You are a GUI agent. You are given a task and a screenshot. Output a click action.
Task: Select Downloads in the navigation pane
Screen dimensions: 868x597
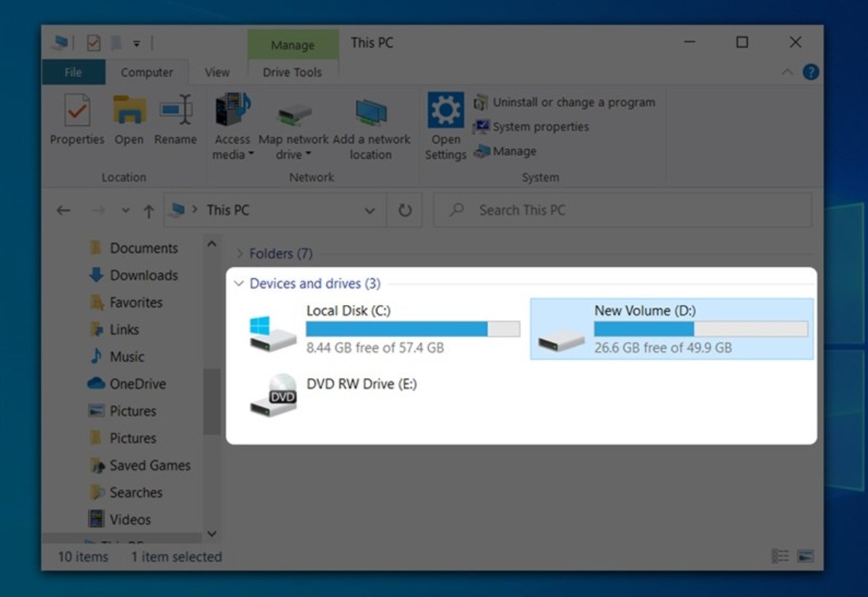(x=143, y=275)
